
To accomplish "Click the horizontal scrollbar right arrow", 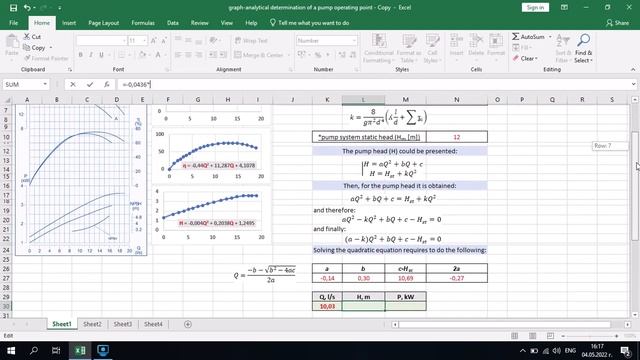I will [628, 324].
